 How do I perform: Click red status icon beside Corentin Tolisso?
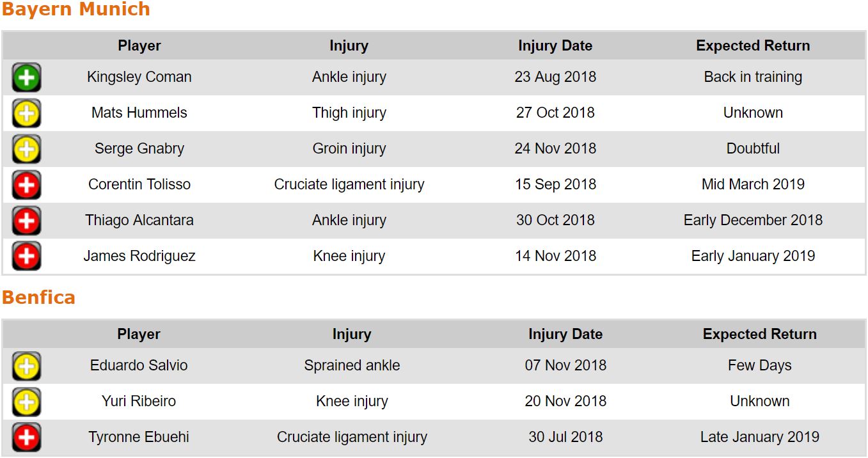pyautogui.click(x=26, y=186)
